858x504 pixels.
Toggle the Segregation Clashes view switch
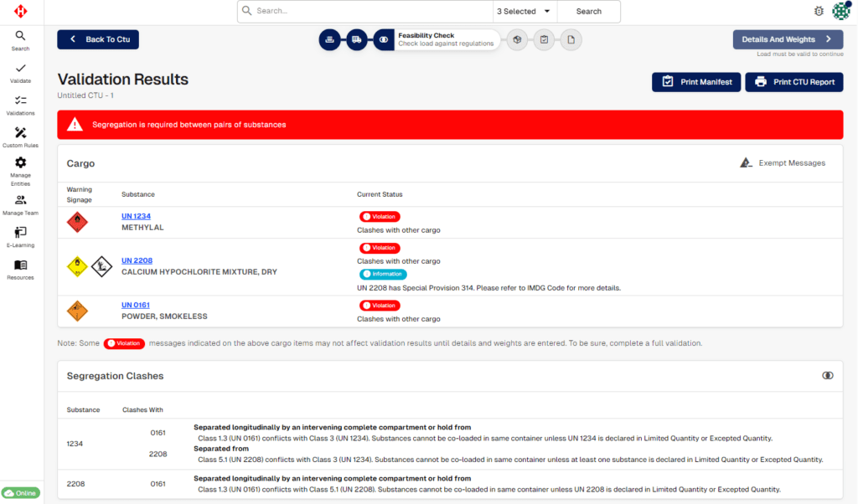828,376
